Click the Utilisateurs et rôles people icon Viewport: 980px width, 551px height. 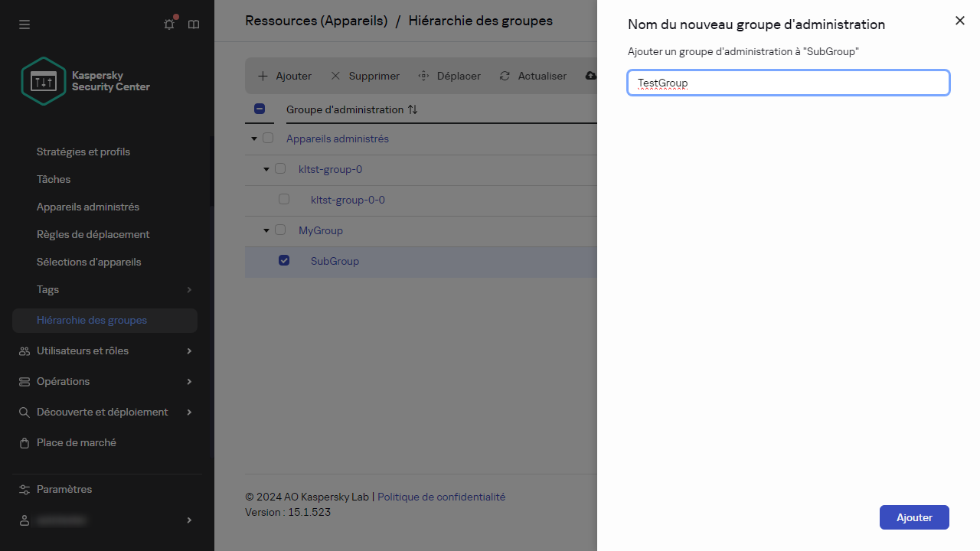pos(24,350)
